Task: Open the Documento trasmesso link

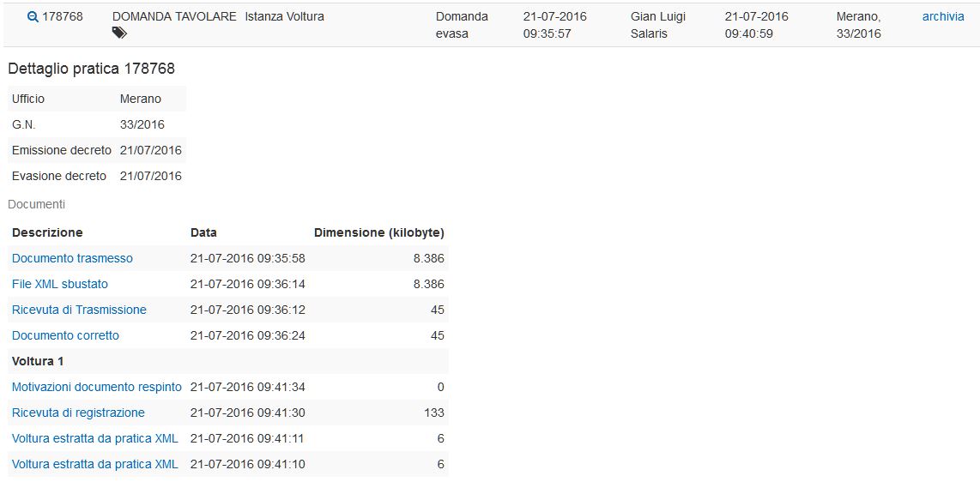Action: 72,258
